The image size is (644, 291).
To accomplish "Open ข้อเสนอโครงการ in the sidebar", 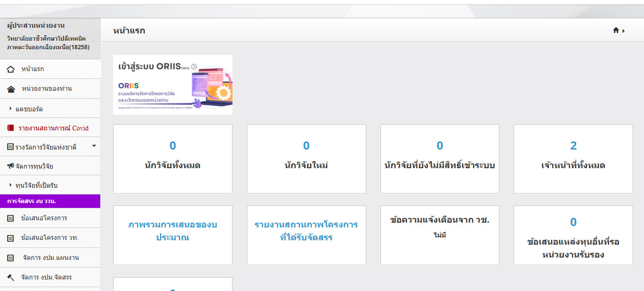I will pyautogui.click(x=44, y=218).
